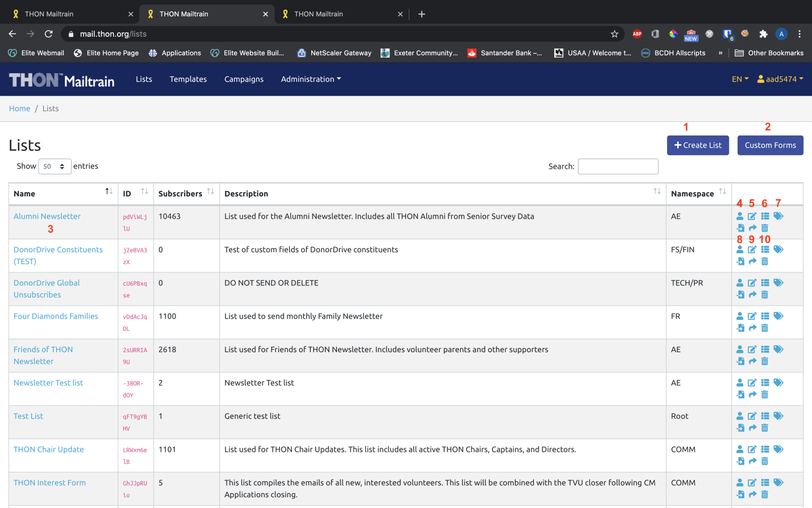Open the Four Diamonds Families list link

tap(56, 316)
